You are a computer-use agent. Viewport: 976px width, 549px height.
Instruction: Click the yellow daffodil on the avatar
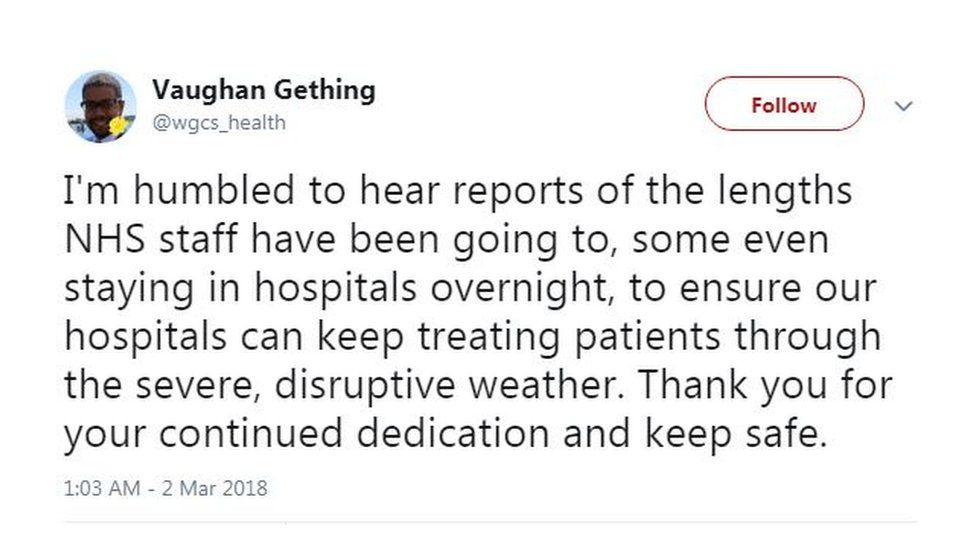click(x=120, y=126)
